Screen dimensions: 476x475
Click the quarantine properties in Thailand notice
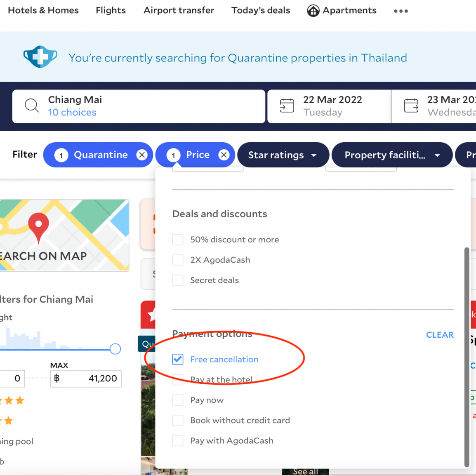238,58
